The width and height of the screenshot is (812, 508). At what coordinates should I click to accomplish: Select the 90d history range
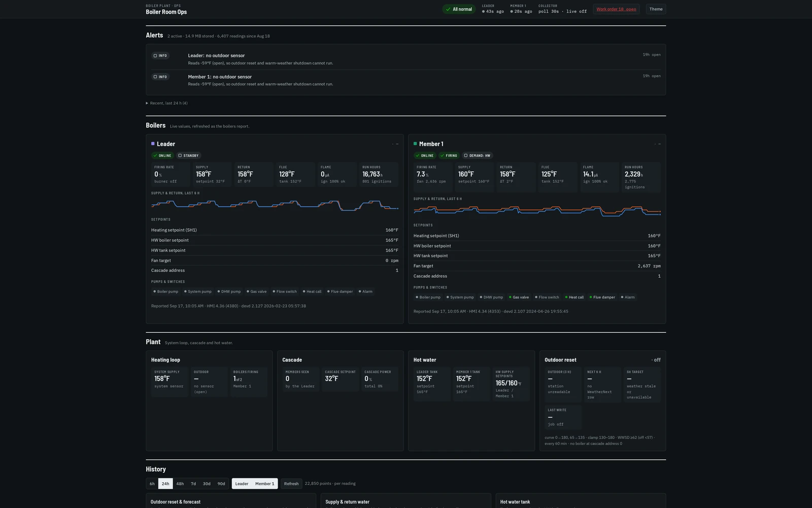[221, 484]
